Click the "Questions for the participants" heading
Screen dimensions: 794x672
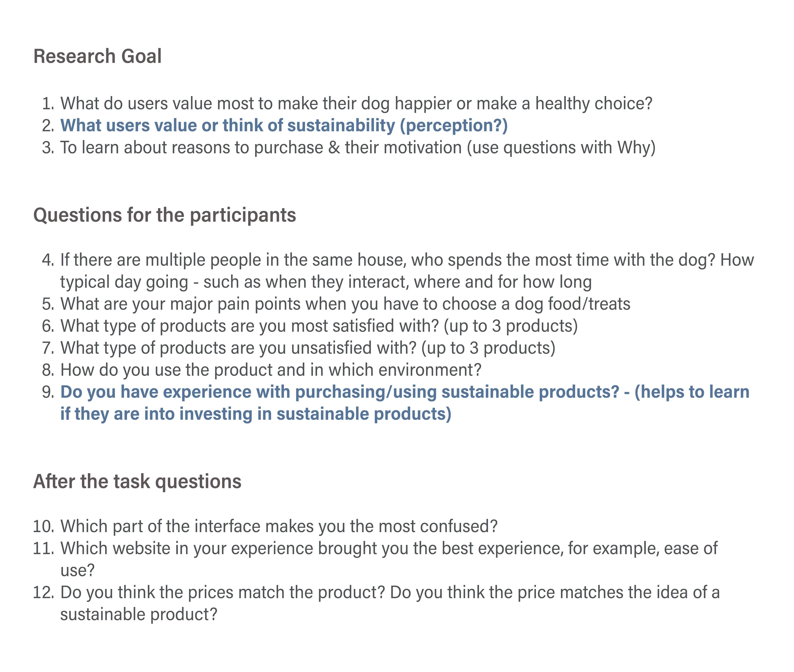pyautogui.click(x=165, y=215)
